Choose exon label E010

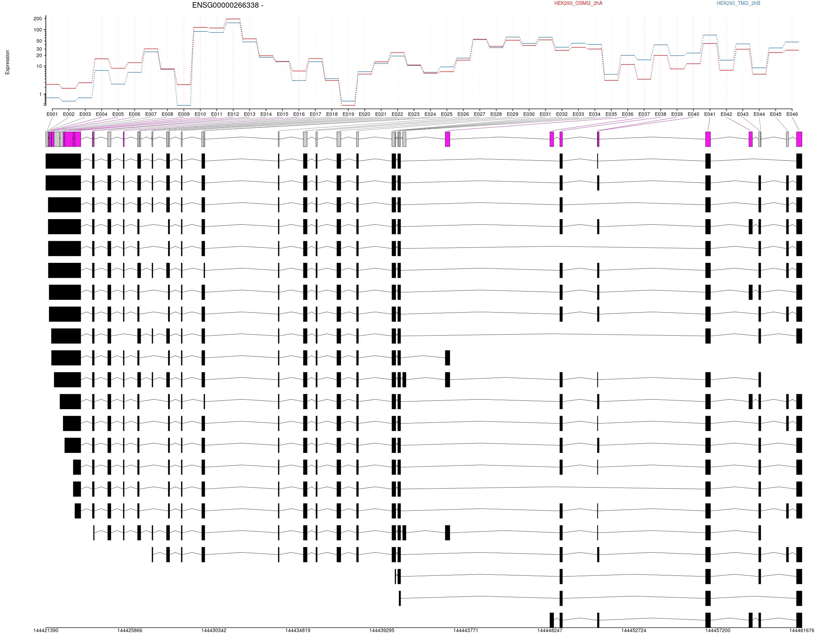coord(200,114)
